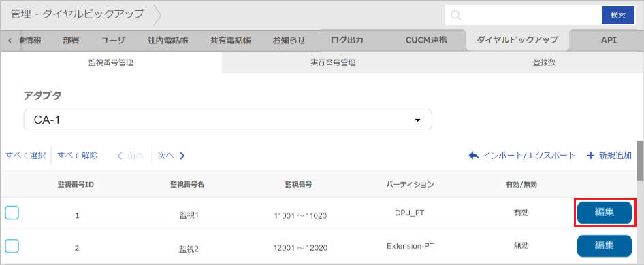Click 編集 button for 監視2 row
Viewport: 644px width, 265px height.
(x=605, y=246)
